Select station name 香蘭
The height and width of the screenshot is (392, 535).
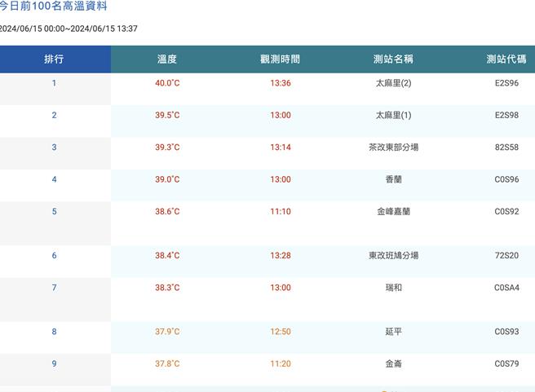point(393,179)
